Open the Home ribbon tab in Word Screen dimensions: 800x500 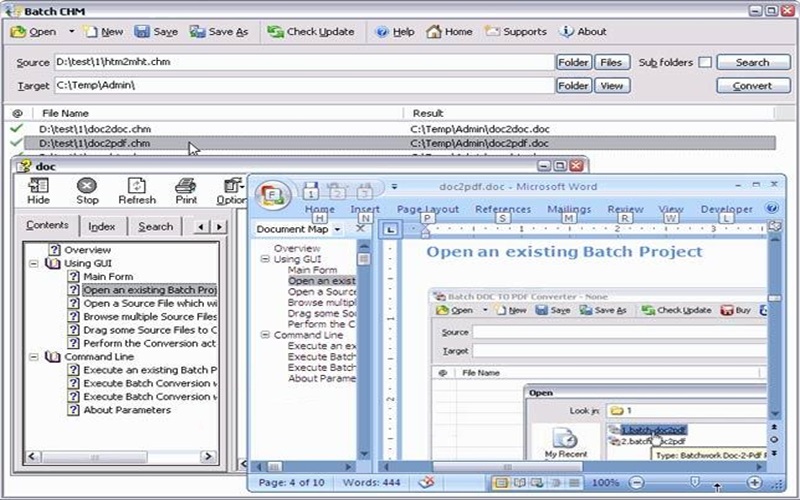pyautogui.click(x=320, y=209)
